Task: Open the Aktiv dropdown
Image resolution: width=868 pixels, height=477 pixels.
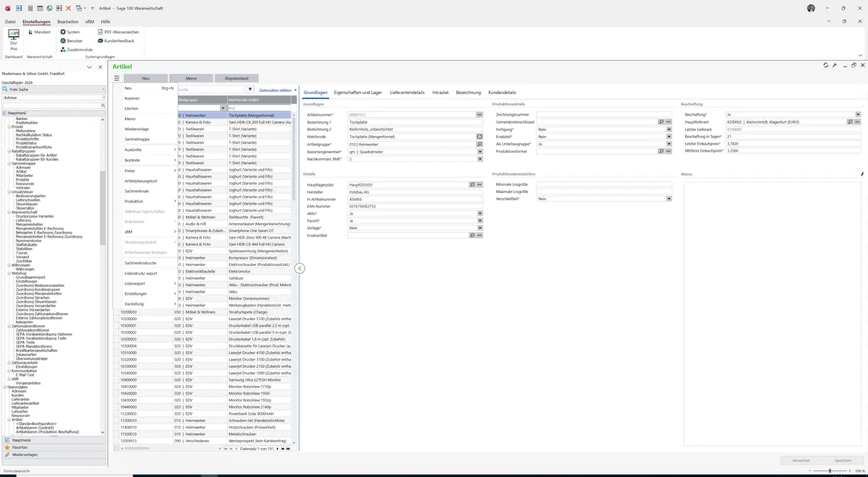Action: 479,214
